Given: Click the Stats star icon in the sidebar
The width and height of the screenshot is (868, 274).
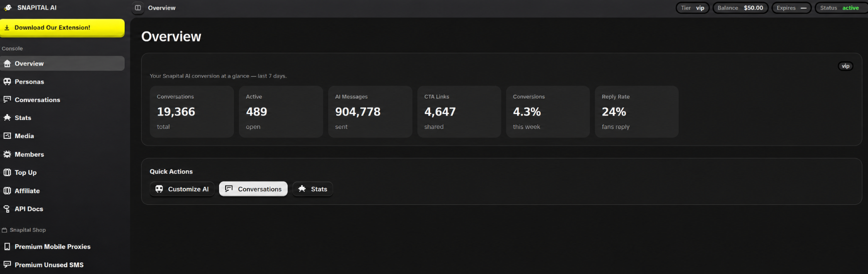Looking at the screenshot, I should tap(7, 118).
